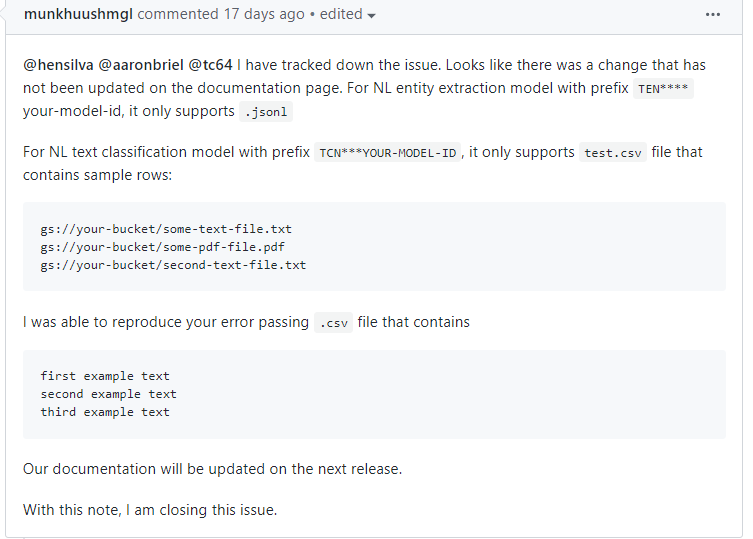Click the .jsonl inline code snippet
The height and width of the screenshot is (539, 753).
pos(266,111)
